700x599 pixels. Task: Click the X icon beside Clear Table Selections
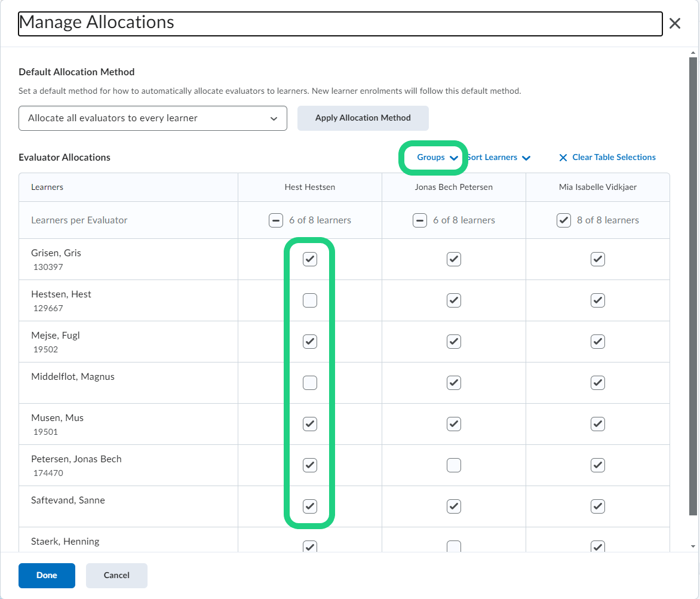coord(563,158)
